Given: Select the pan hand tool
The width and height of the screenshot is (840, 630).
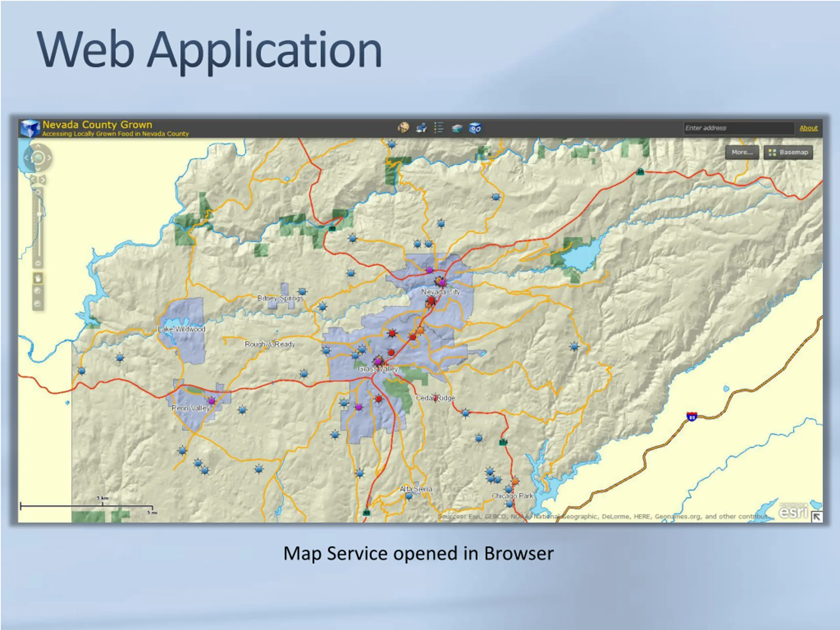Looking at the screenshot, I should tap(38, 278).
